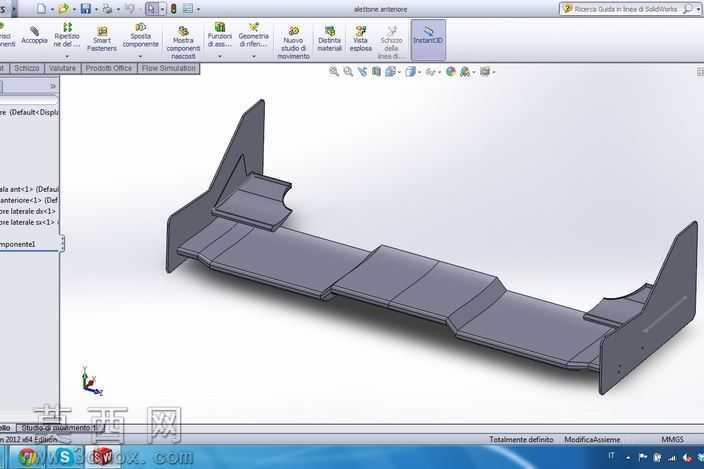Viewport: 704px width, 469px height.
Task: Open View orientation icon
Action: coord(390,71)
